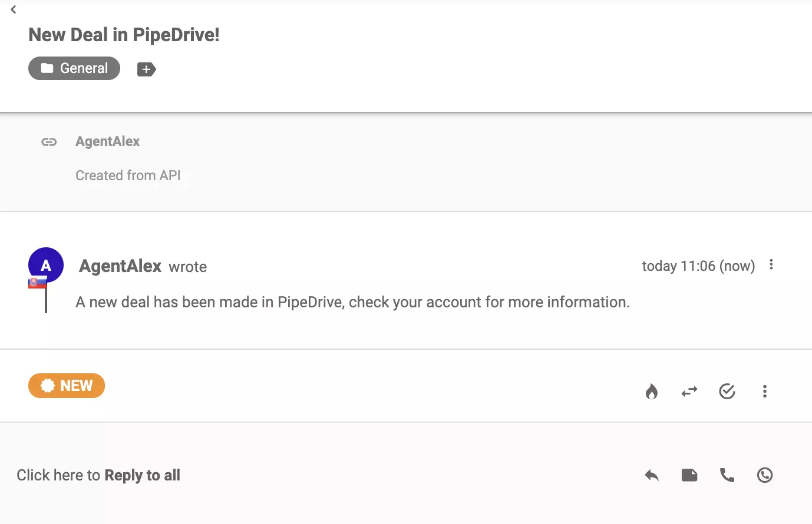Mark conversation as urgent with flame icon
The width and height of the screenshot is (812, 524).
[652, 391]
